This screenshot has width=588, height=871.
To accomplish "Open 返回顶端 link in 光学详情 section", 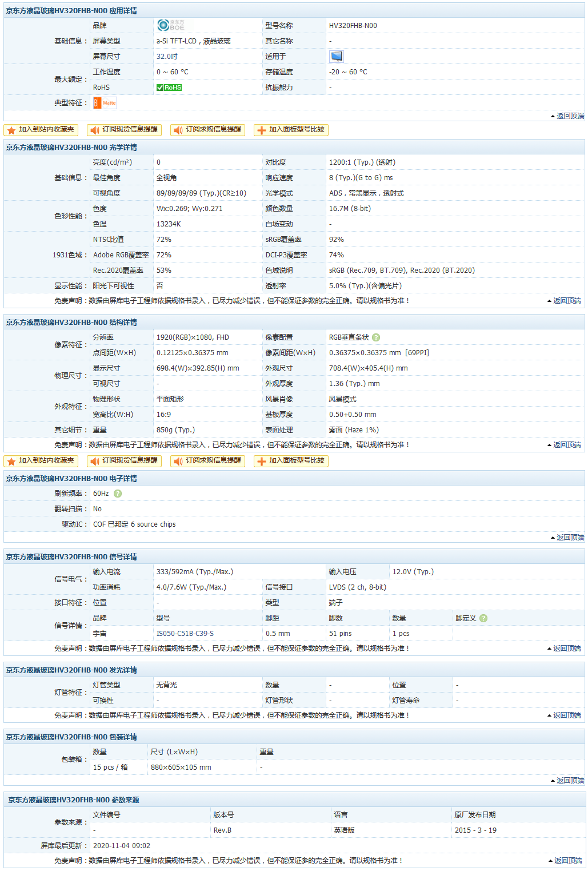I will tap(567, 301).
